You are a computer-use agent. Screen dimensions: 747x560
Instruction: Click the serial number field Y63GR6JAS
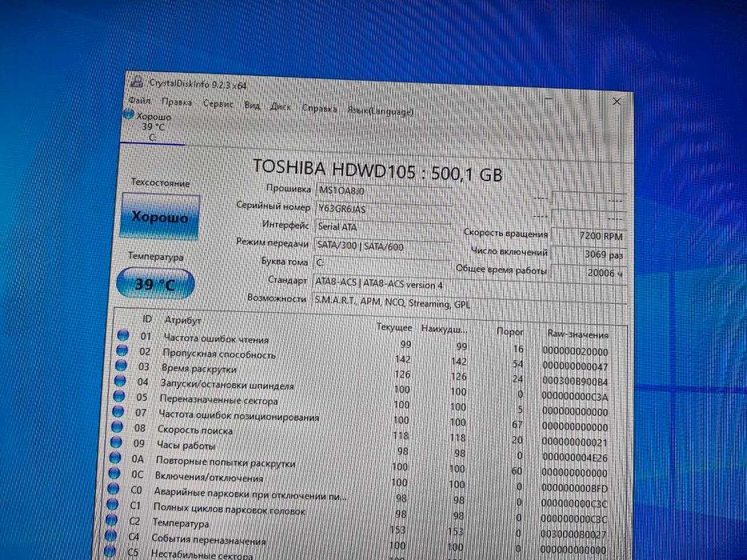(x=383, y=210)
